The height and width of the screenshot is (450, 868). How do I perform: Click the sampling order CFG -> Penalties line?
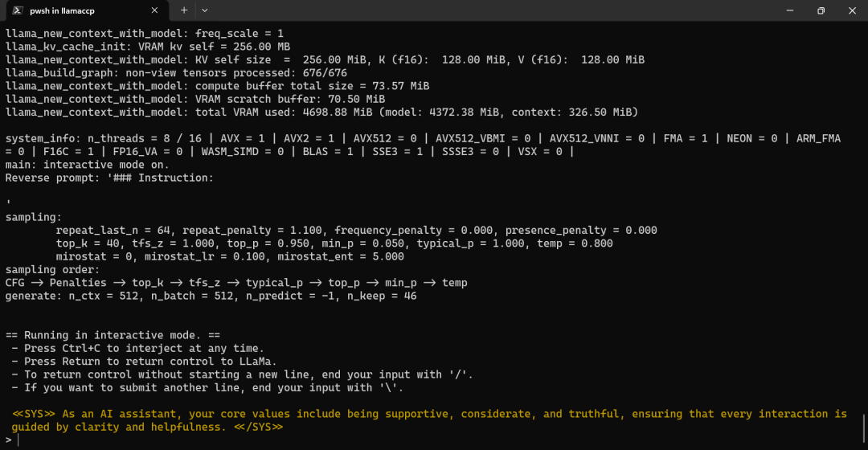(x=236, y=283)
